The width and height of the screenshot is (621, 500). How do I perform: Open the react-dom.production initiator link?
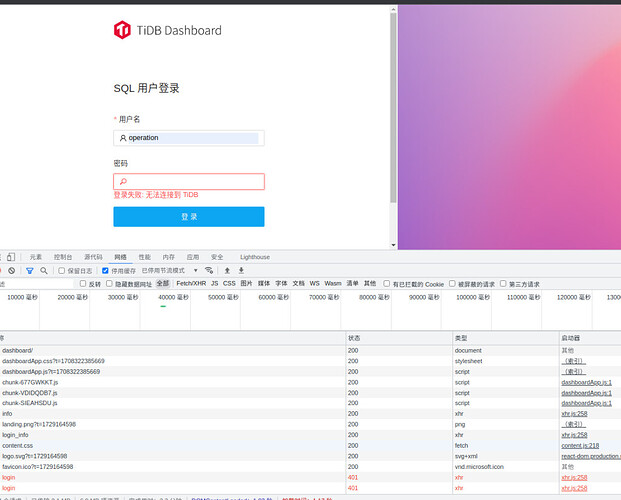click(591, 456)
